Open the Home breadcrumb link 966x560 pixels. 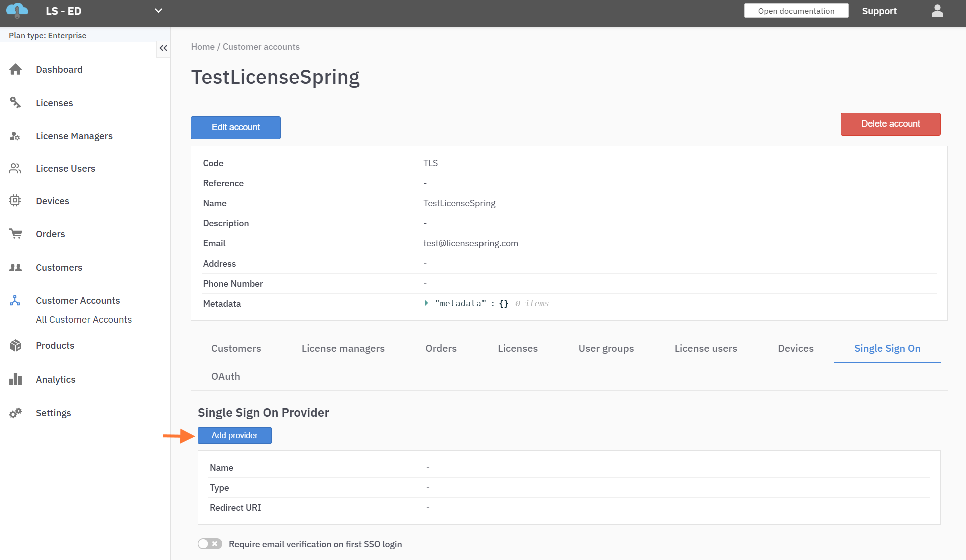click(x=202, y=47)
